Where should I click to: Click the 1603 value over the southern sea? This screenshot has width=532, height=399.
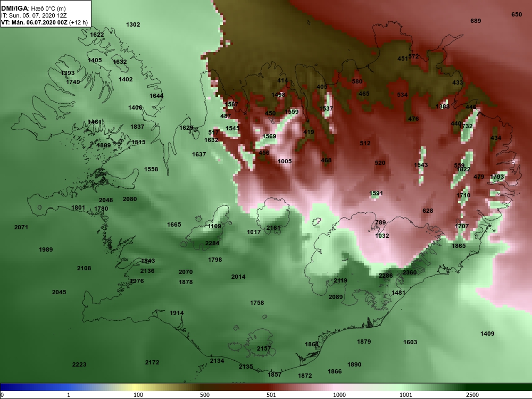coord(410,342)
